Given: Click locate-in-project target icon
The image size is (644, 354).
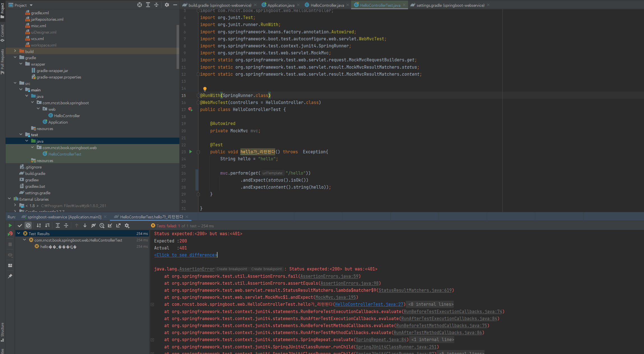Looking at the screenshot, I should [x=140, y=5].
